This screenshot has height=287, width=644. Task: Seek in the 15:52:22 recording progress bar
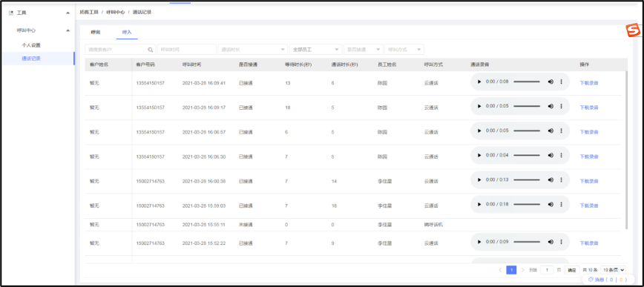click(527, 242)
